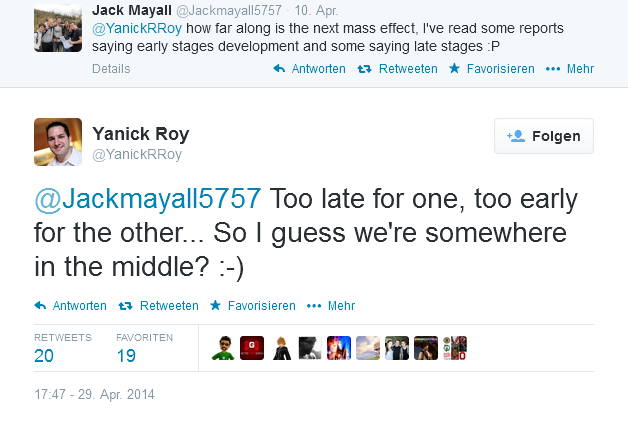Open the @Jackmayall5757 mention link in tweet
628x436 pixels.
click(148, 199)
